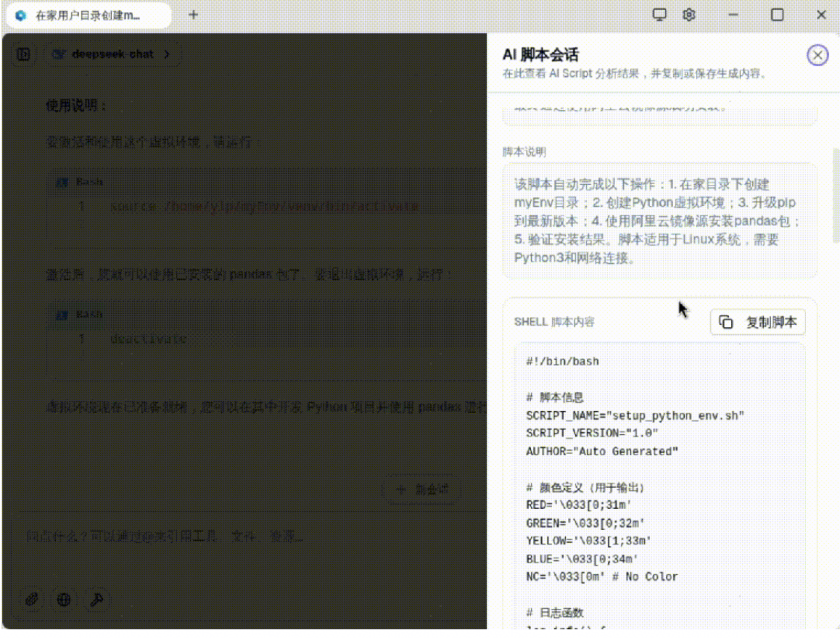Maximize the application window

tap(777, 14)
